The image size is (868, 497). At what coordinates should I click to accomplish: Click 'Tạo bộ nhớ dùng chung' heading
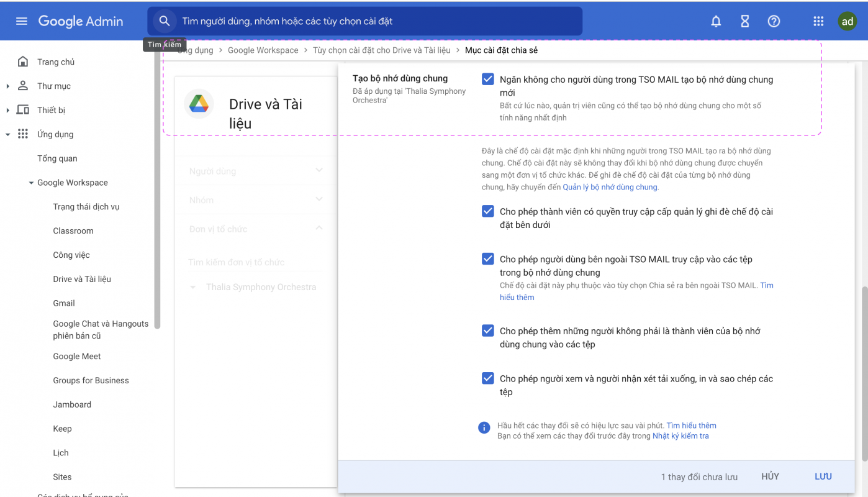pos(400,79)
